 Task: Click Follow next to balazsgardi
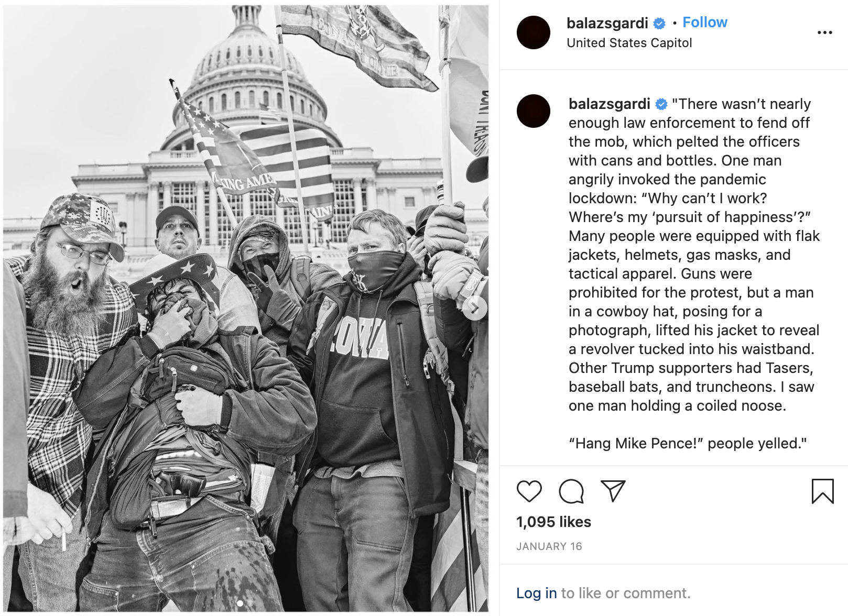tap(705, 23)
